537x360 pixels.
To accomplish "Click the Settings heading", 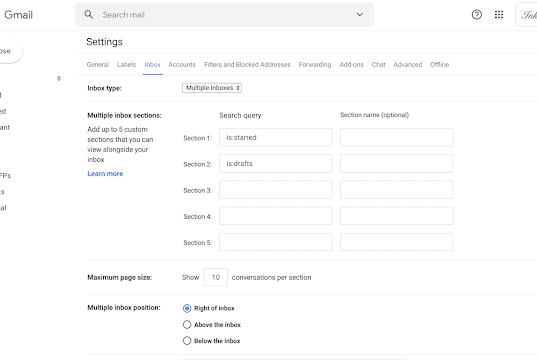I will [104, 42].
